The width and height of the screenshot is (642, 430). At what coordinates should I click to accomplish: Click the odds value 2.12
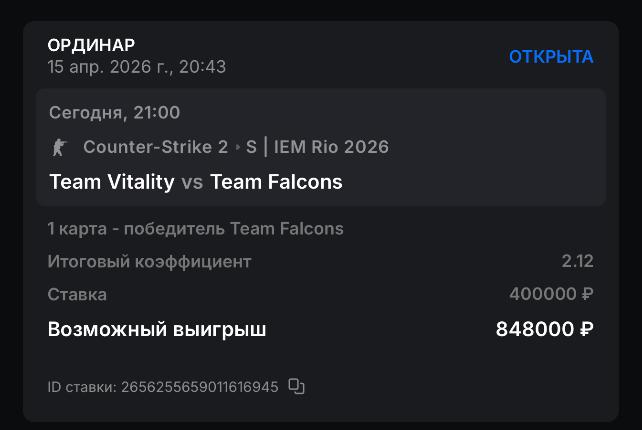577,262
